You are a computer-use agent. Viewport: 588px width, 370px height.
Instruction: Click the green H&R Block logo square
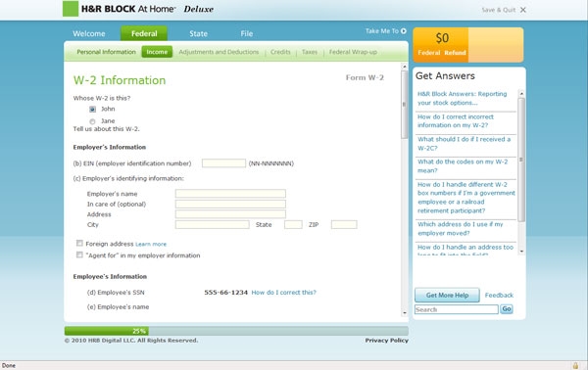(x=71, y=9)
